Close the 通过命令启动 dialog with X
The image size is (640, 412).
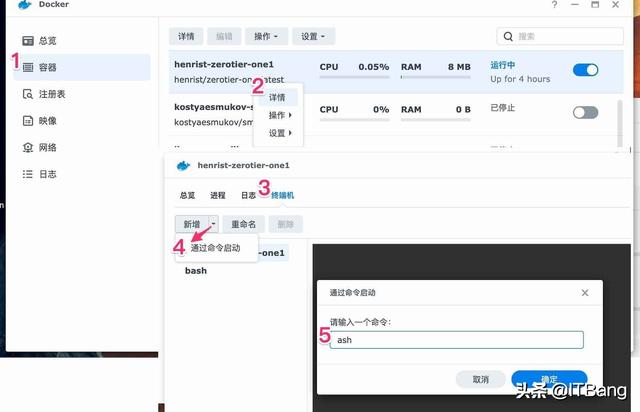585,293
